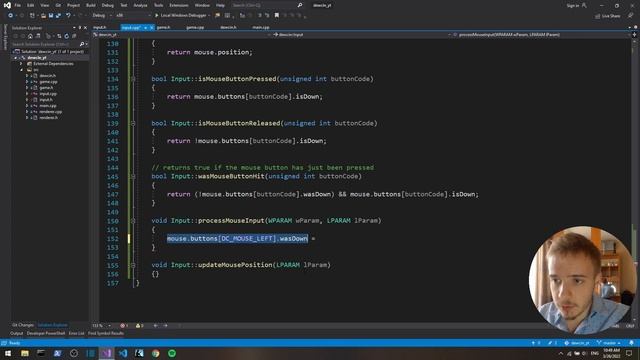Viewport: 640px width, 360px height.
Task: Collapse the updateMousePosition function at line 155
Action: [x=133, y=265]
